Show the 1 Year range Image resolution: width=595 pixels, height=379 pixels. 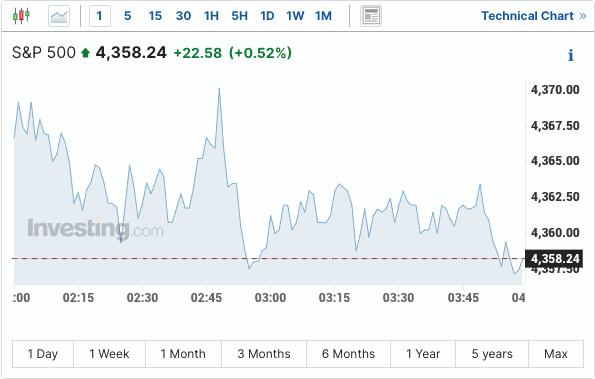point(423,354)
